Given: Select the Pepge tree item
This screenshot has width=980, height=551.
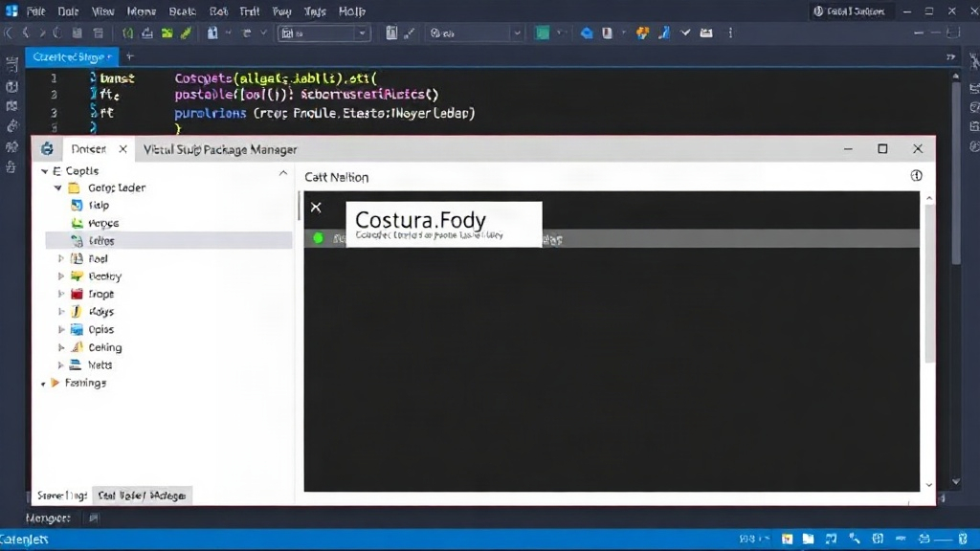Looking at the screenshot, I should point(103,222).
